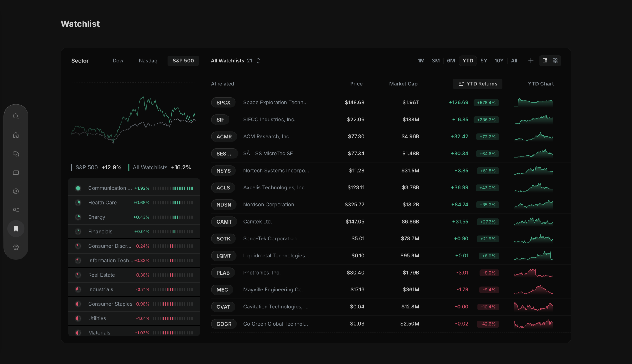Choose the 5Y time range
The width and height of the screenshot is (632, 364).
[x=484, y=61]
